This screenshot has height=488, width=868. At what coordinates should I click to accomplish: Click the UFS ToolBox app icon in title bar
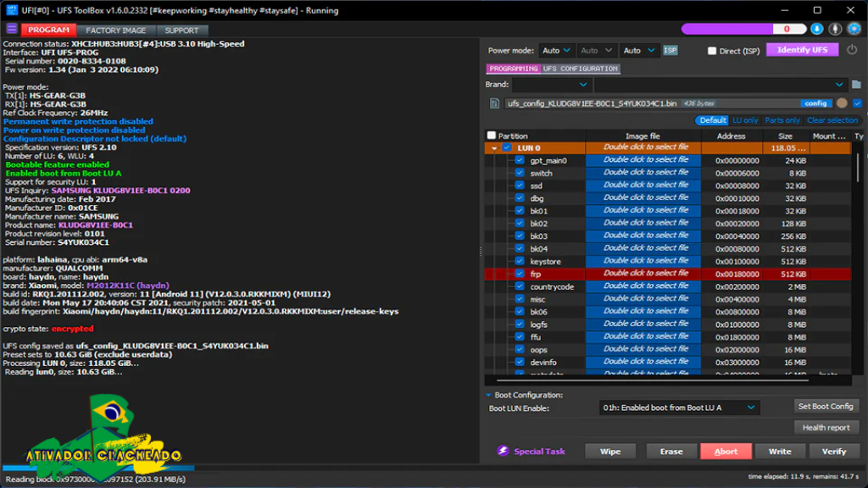coord(11,10)
